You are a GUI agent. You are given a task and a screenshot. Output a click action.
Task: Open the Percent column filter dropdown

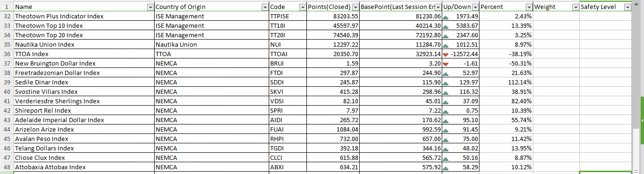click(x=529, y=7)
